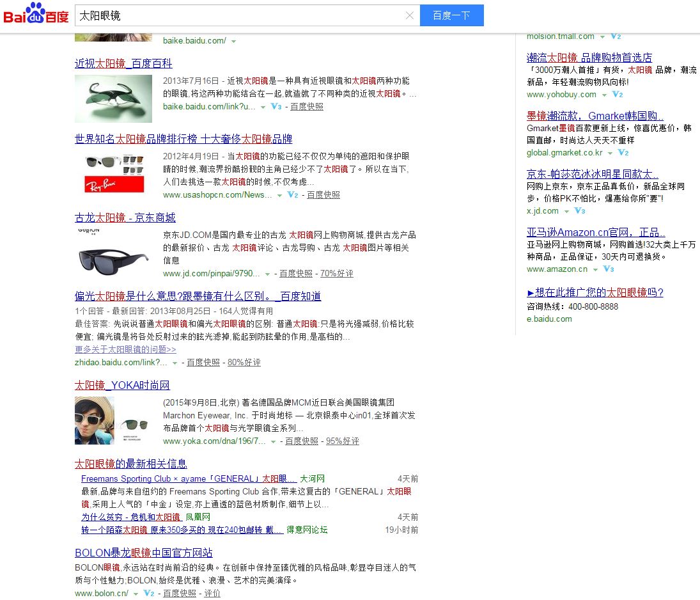Expand arrow beside molsion.tmall.com
The height and width of the screenshot is (600, 700).
tap(603, 36)
